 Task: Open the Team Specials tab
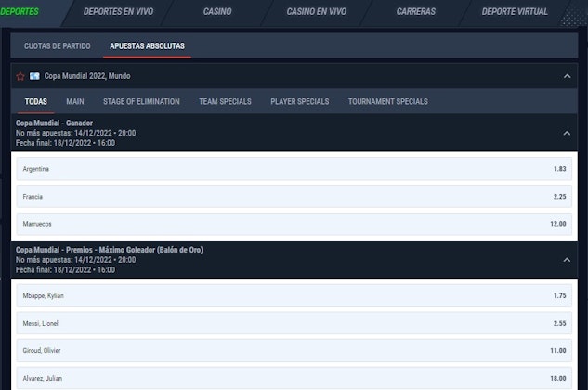coord(225,101)
